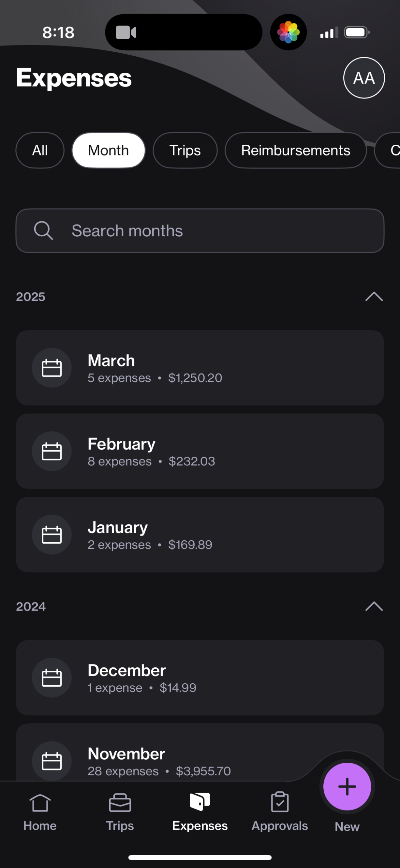Open January expenses row
This screenshot has height=868, width=400.
pyautogui.click(x=200, y=535)
